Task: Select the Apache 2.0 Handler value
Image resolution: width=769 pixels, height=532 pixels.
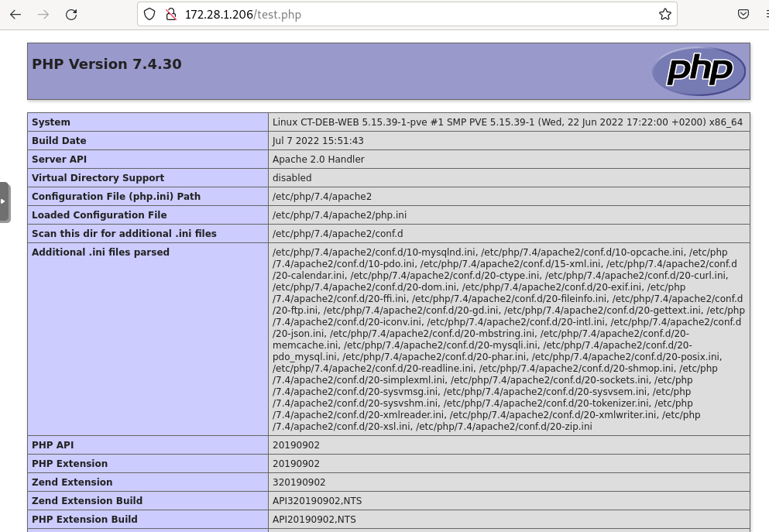Action: click(x=319, y=160)
